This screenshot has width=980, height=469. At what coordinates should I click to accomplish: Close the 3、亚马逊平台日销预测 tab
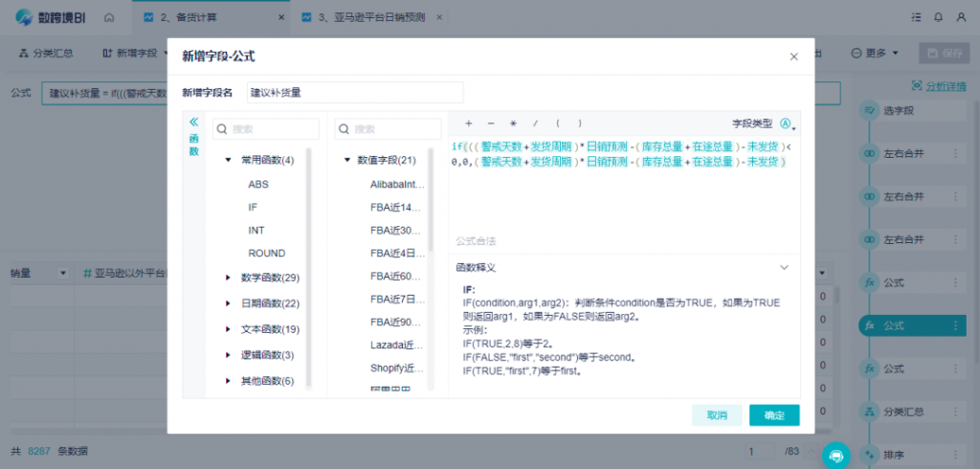(x=439, y=17)
